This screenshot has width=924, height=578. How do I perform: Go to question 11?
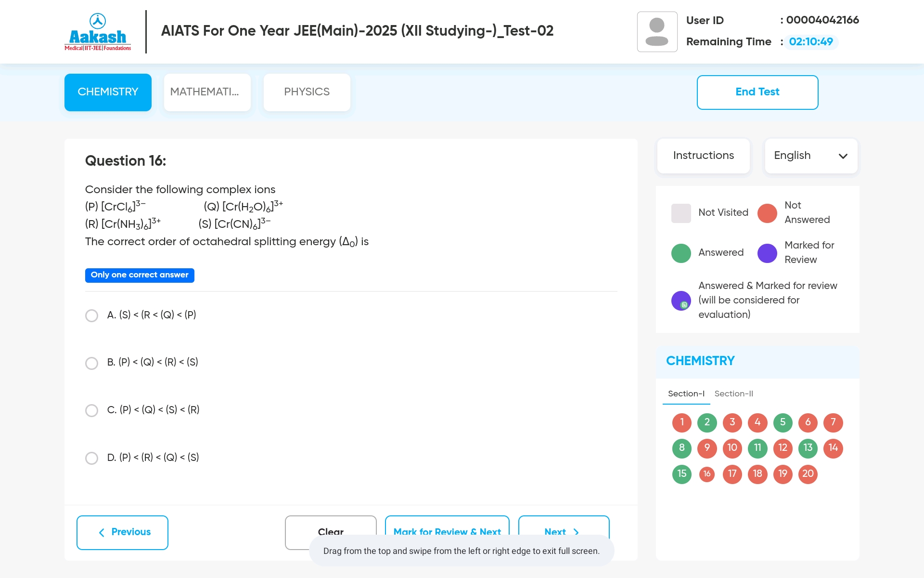[x=757, y=448]
